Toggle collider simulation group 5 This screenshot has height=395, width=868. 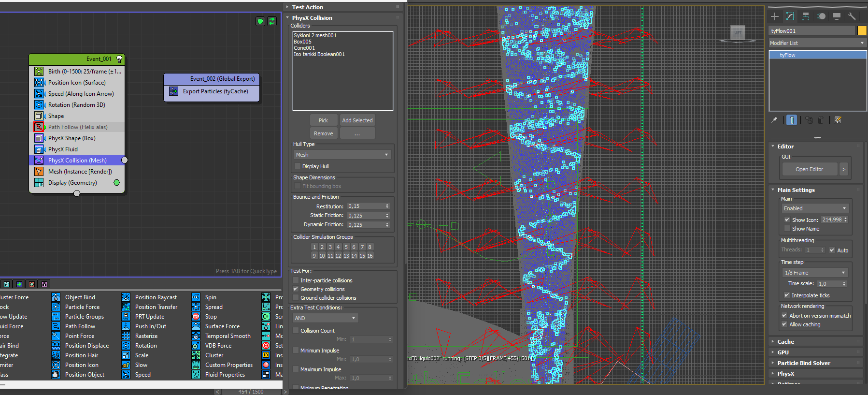[346, 247]
